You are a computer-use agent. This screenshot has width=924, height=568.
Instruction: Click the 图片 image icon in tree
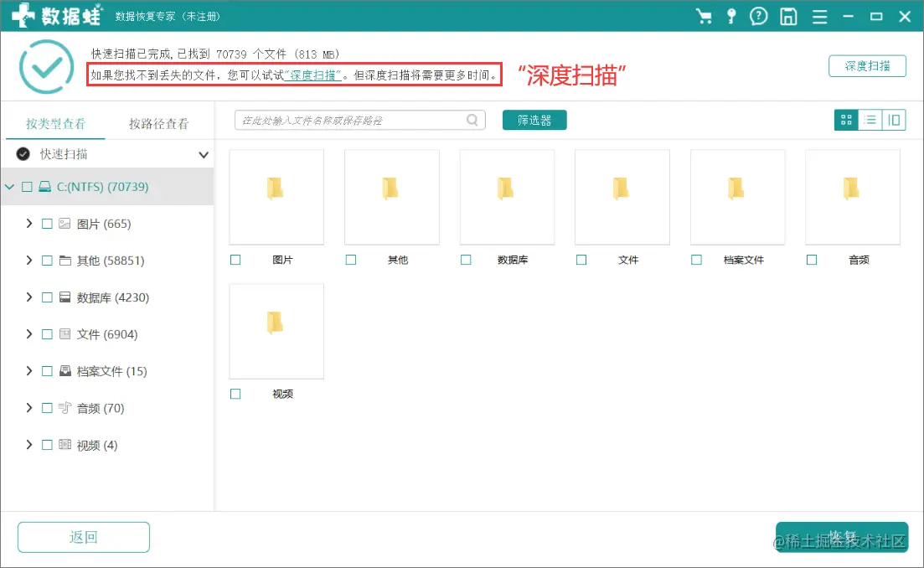click(65, 224)
